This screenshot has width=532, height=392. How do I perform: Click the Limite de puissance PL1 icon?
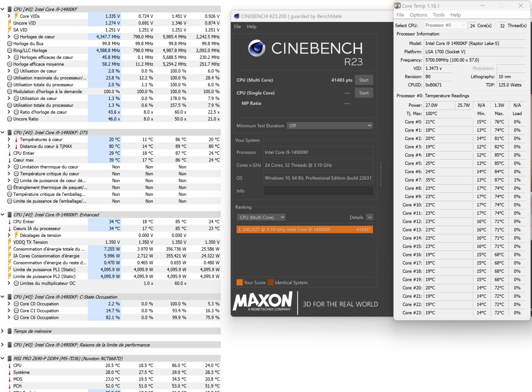pyautogui.click(x=10, y=270)
